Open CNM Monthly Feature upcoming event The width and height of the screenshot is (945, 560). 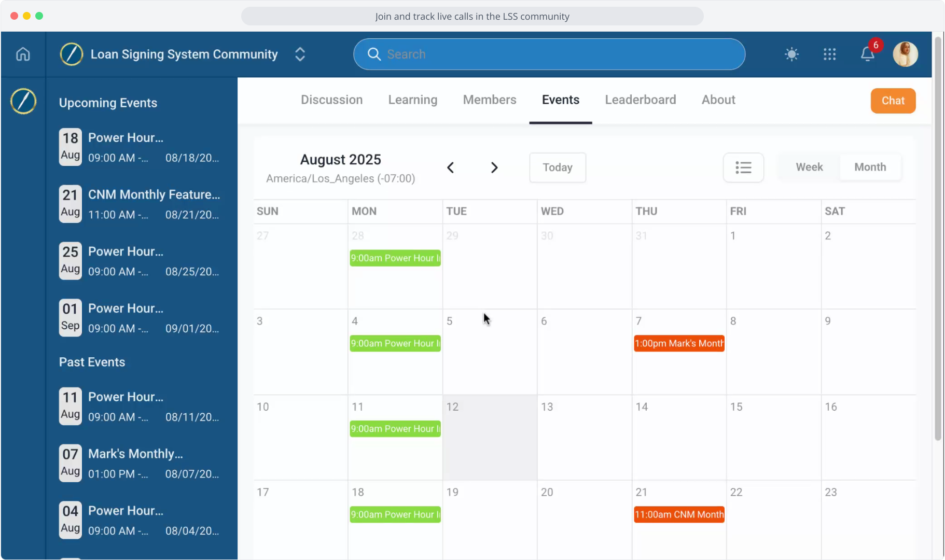[140, 204]
